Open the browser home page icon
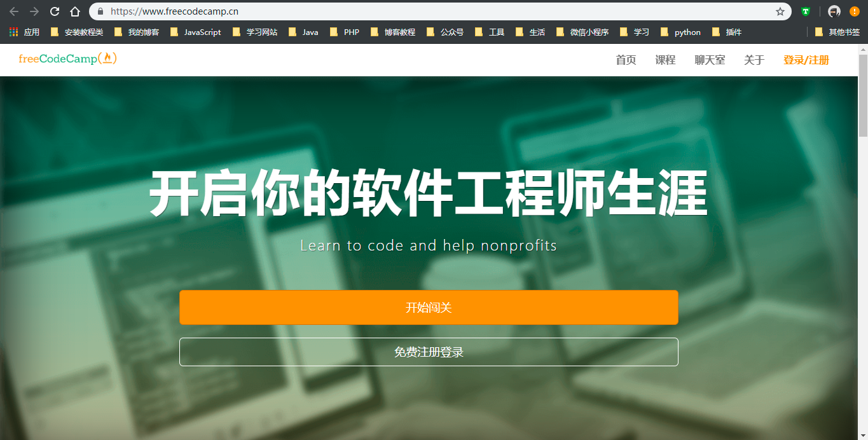Image resolution: width=868 pixels, height=440 pixels. [75, 11]
